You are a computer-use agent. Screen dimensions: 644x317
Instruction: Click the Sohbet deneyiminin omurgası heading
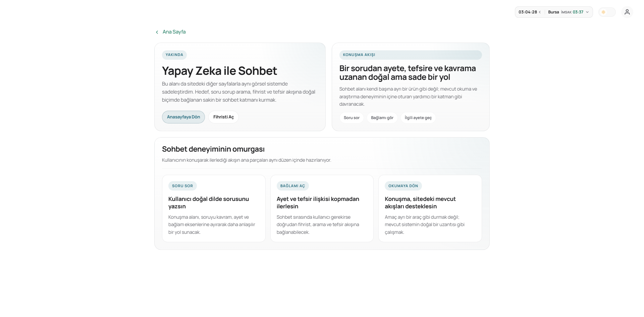(213, 149)
